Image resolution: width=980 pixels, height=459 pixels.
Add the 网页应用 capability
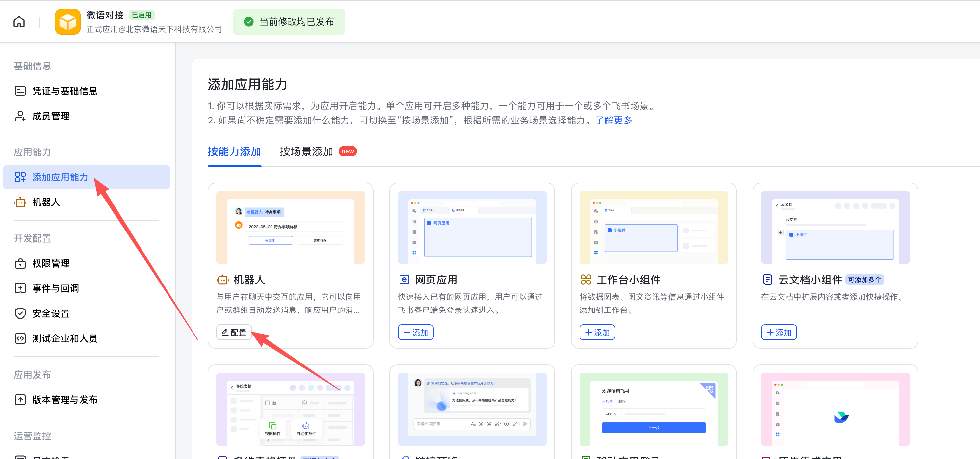[x=415, y=332]
